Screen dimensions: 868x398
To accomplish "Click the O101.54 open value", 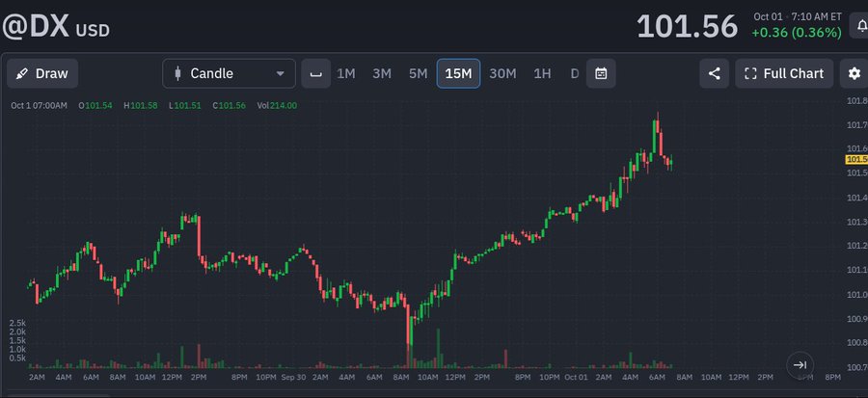I will pyautogui.click(x=95, y=106).
